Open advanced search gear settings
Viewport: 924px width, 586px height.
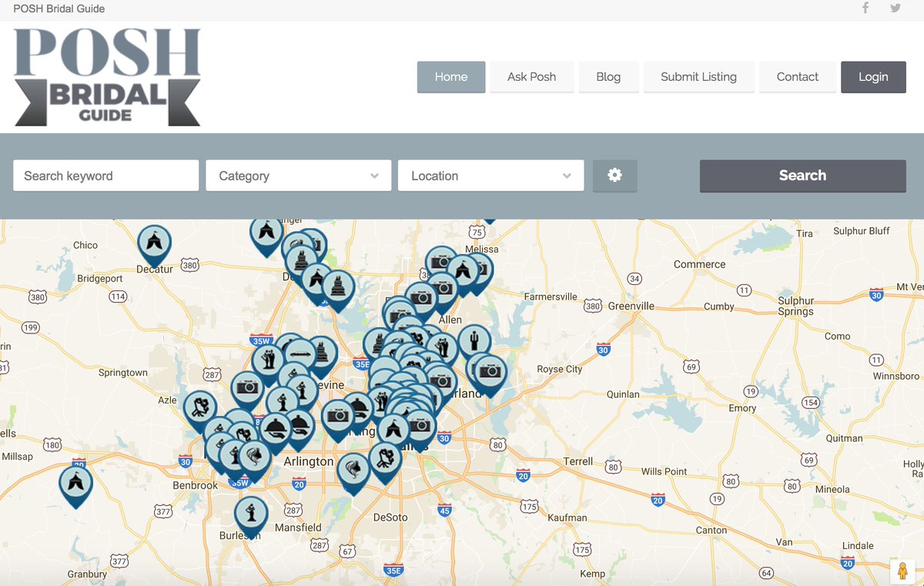(614, 176)
